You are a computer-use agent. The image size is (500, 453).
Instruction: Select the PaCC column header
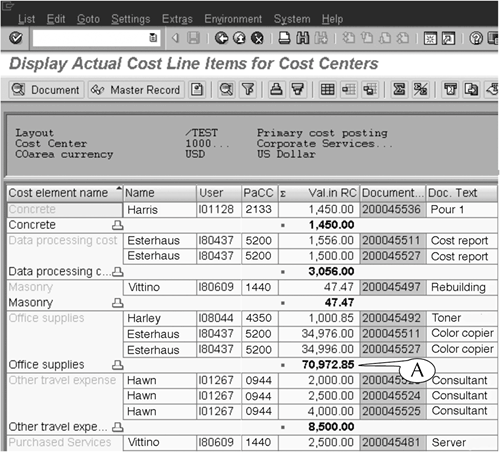pyautogui.click(x=260, y=193)
